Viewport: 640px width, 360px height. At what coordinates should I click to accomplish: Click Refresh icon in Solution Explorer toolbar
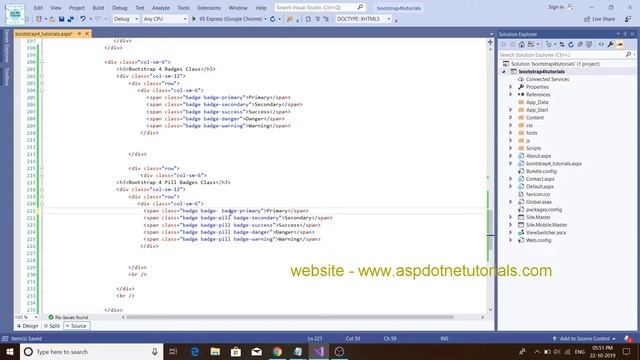[x=571, y=44]
